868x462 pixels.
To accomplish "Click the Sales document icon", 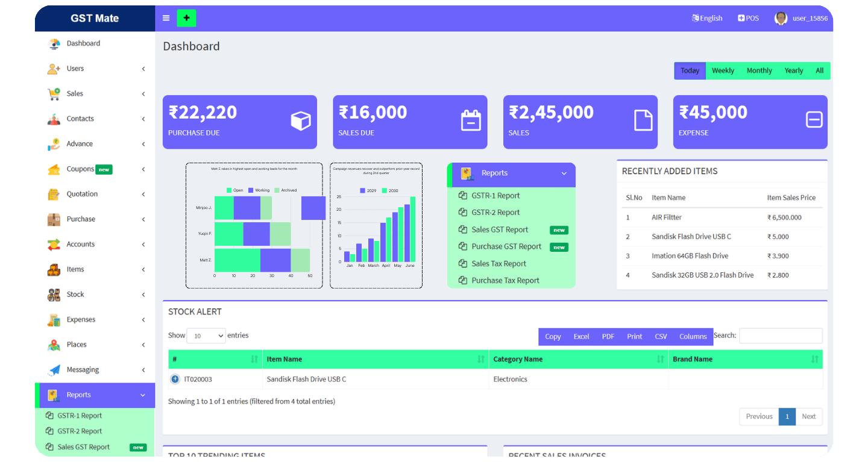I will (643, 120).
